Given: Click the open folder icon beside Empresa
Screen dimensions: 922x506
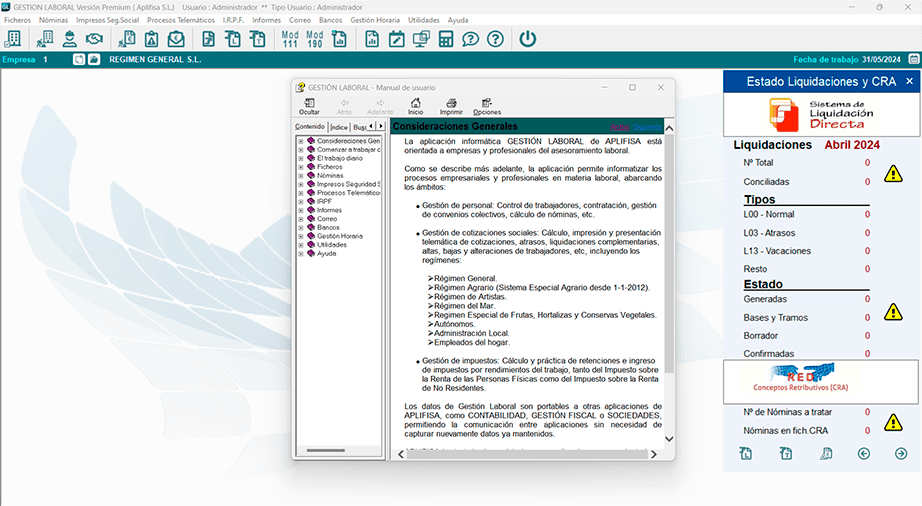Looking at the screenshot, I should click(x=94, y=59).
